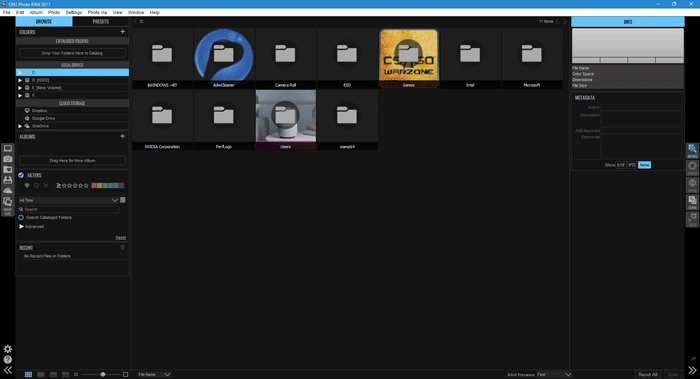Filter by the green color label swatch
The width and height of the screenshot is (700, 379).
pyautogui.click(x=105, y=186)
